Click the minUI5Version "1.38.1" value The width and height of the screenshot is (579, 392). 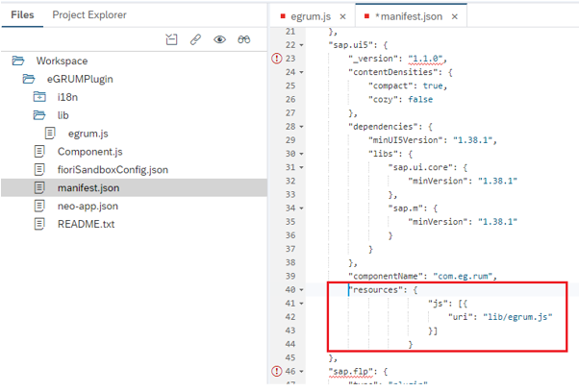[x=472, y=140]
